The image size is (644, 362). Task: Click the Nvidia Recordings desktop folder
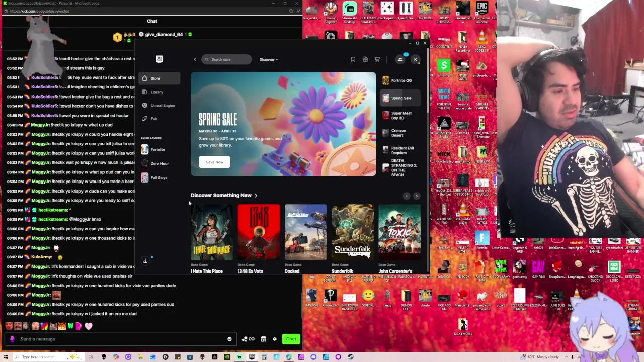coord(463,42)
